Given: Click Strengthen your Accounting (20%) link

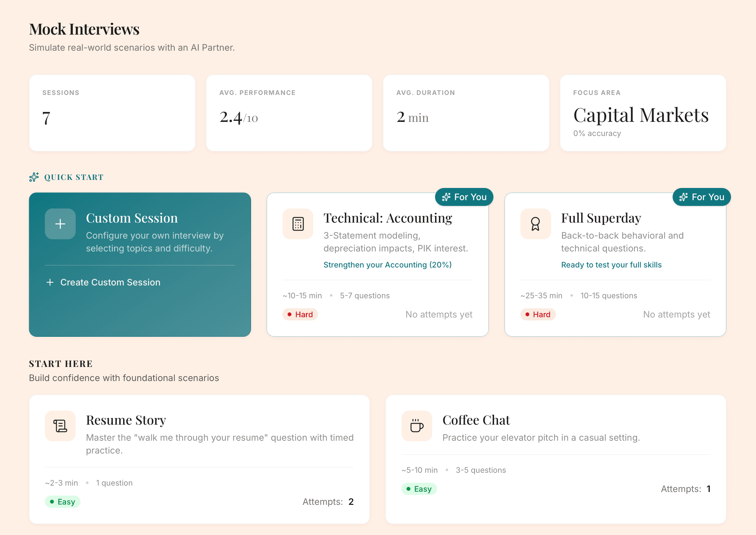Looking at the screenshot, I should pyautogui.click(x=388, y=265).
